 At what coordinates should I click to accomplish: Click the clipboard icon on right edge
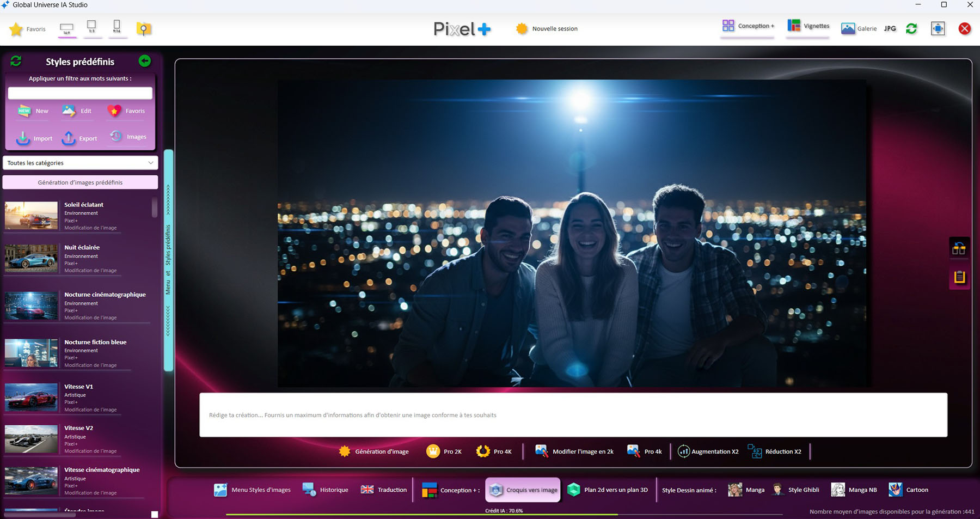tap(959, 277)
